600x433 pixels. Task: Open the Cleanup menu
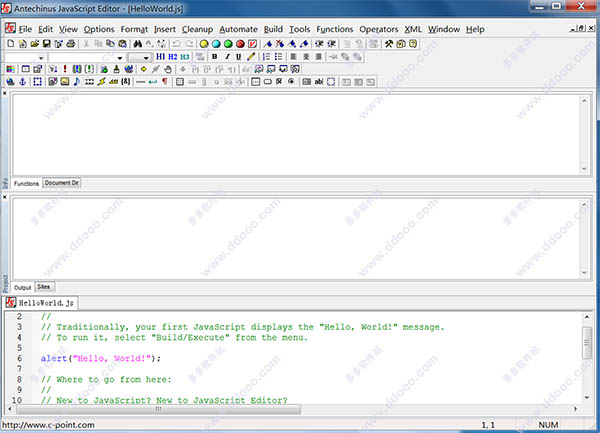coord(197,29)
